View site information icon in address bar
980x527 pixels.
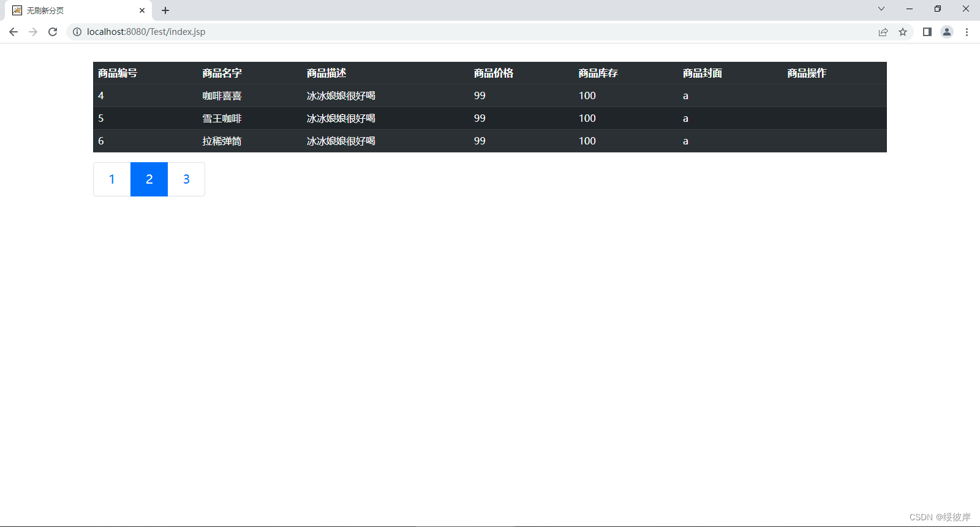pos(77,32)
